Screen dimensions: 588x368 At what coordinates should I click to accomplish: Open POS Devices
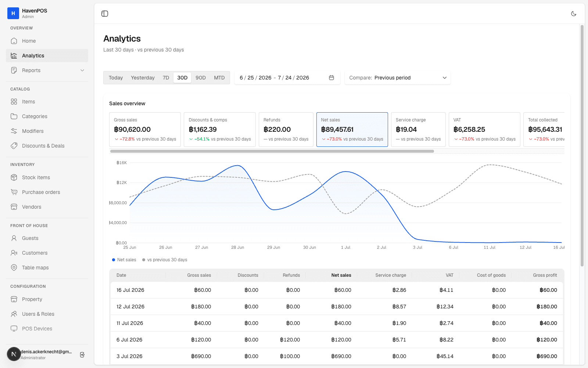tap(47, 329)
